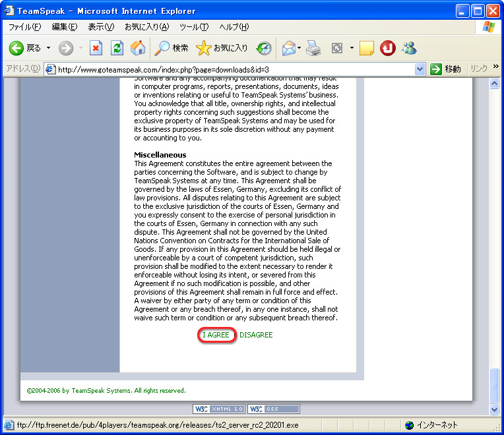Expand arrow beside gray square toolbar icon
Image resolution: width=504 pixels, height=435 pixels.
[352, 48]
